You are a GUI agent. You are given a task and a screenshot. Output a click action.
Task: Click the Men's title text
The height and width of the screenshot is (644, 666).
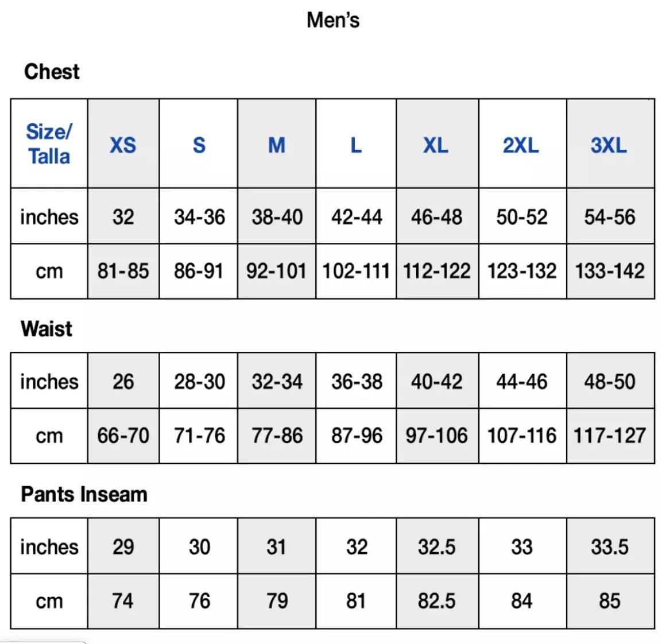pyautogui.click(x=333, y=20)
